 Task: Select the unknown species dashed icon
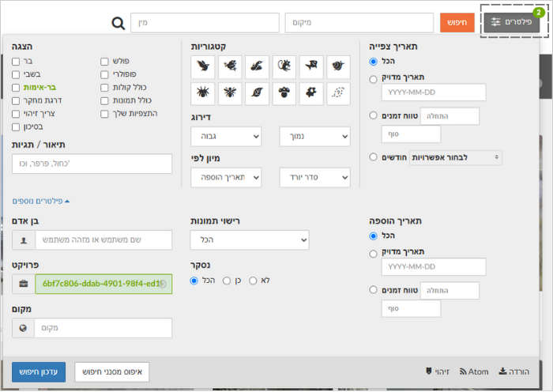pyautogui.click(x=338, y=93)
